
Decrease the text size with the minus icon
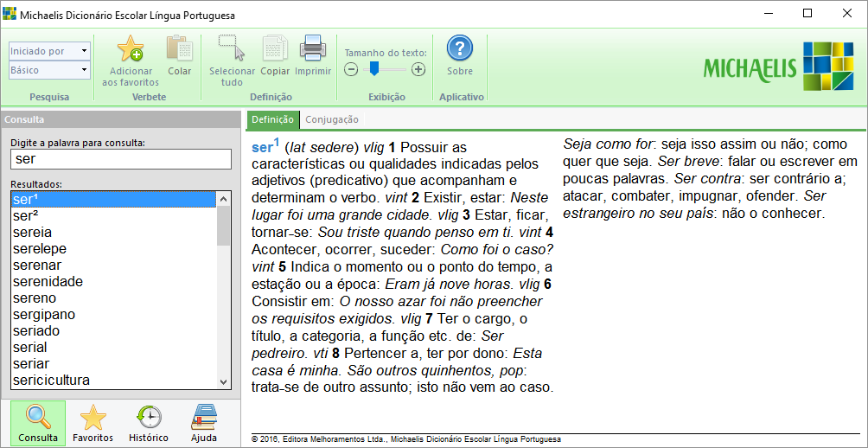[x=351, y=69]
